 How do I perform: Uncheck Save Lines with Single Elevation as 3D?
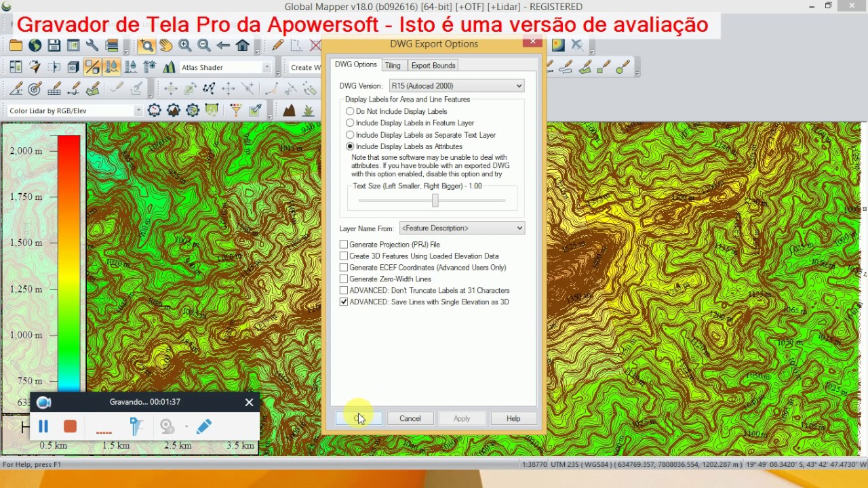coord(344,302)
